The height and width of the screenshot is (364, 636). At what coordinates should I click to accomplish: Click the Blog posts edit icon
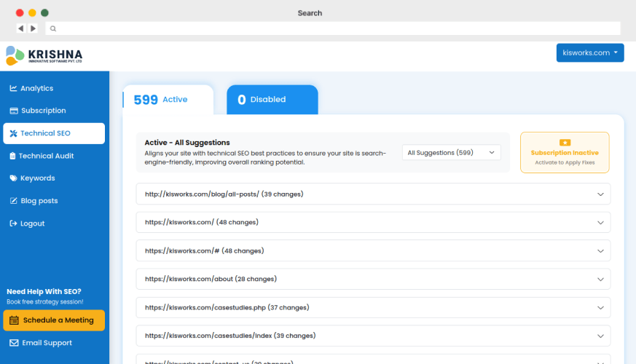click(13, 201)
